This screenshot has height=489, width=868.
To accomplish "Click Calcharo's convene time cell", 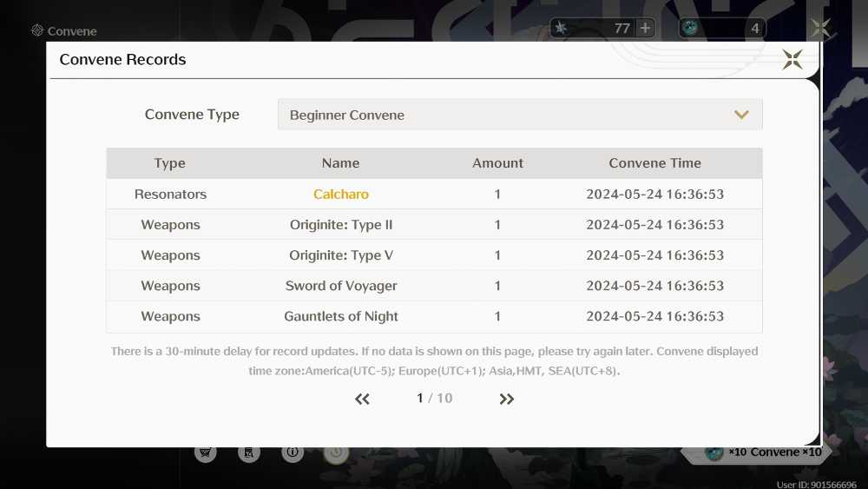I will point(654,195).
